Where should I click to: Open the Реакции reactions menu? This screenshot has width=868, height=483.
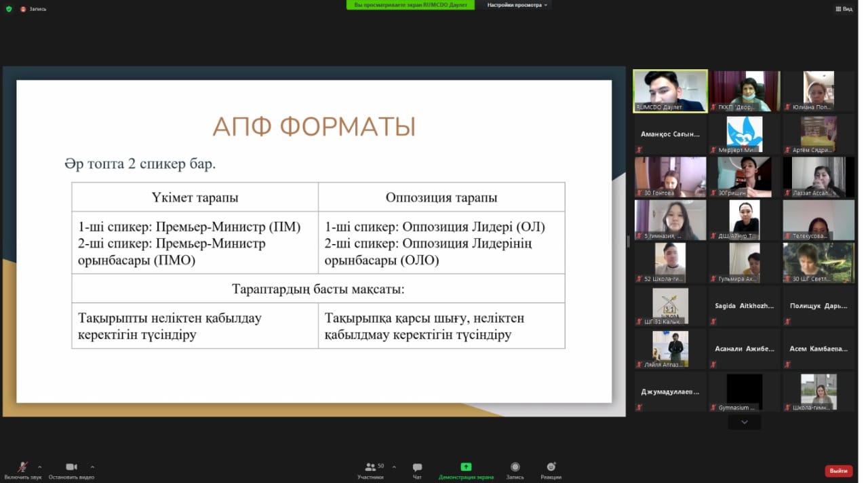click(551, 467)
